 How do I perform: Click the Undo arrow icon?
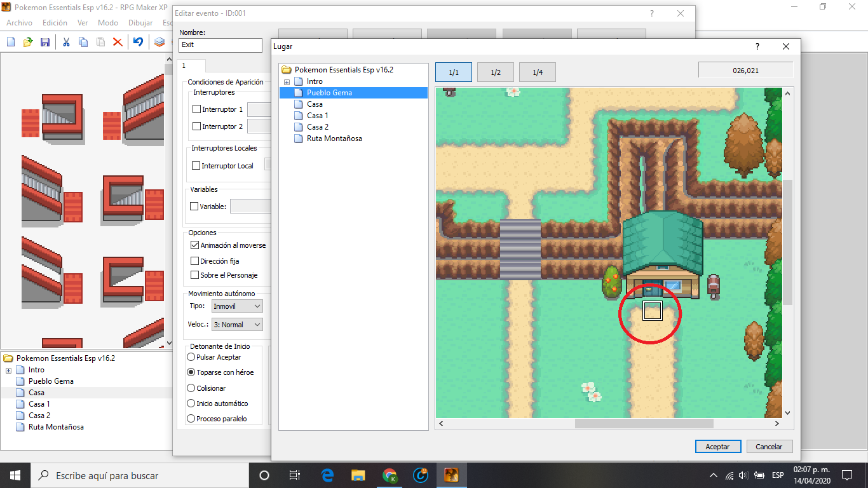coord(138,42)
